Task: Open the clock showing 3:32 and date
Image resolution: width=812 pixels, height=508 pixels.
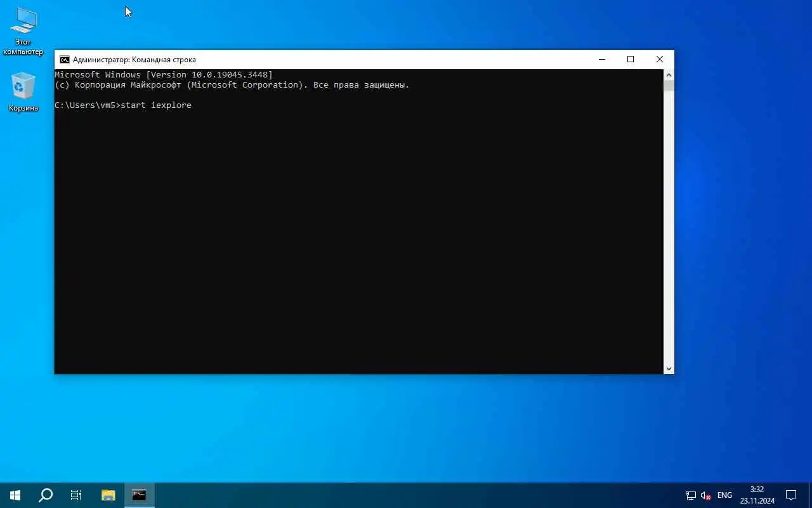Action: point(757,495)
